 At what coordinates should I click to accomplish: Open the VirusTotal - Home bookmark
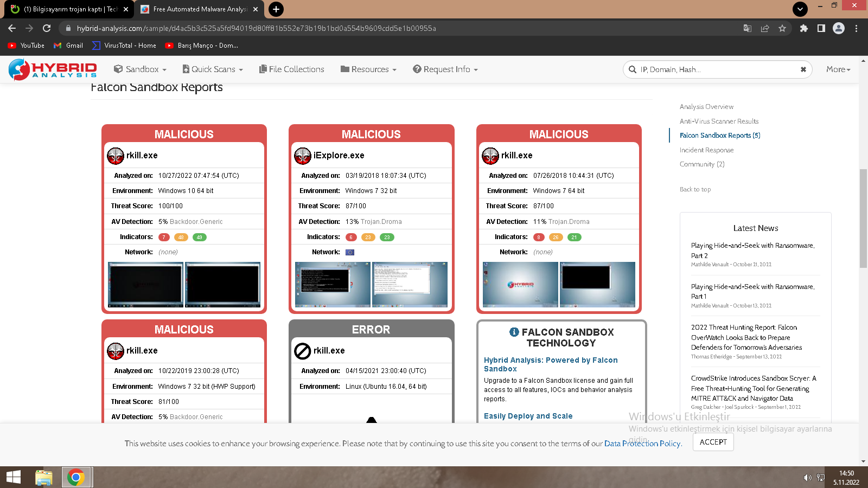tap(124, 46)
